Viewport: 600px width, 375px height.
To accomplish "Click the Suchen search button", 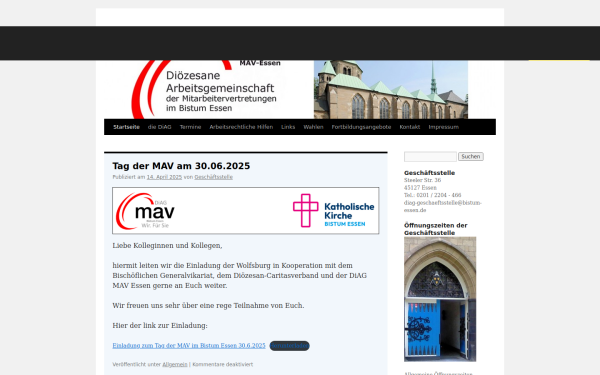I will click(471, 157).
